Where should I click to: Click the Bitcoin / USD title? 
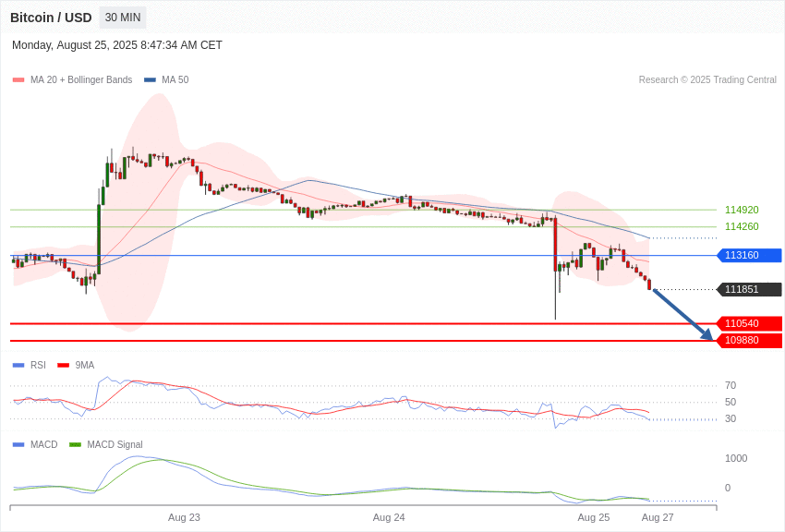point(51,18)
